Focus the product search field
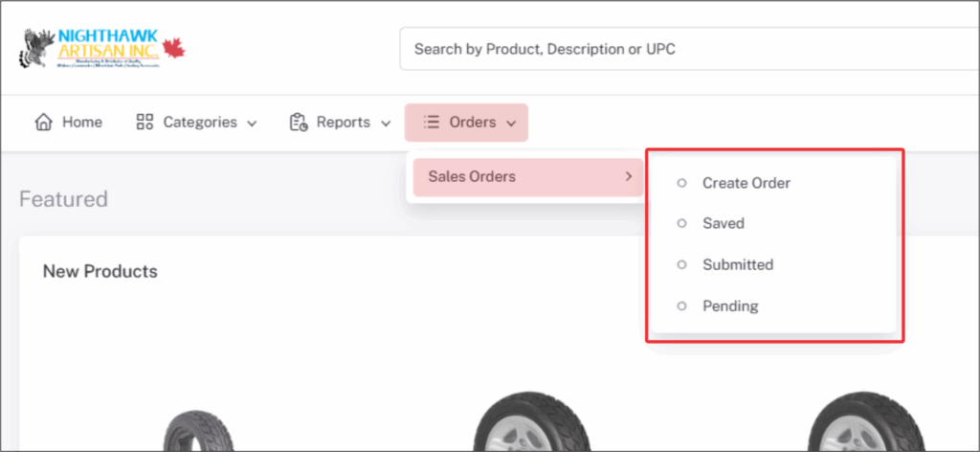This screenshot has width=980, height=452. pyautogui.click(x=670, y=49)
